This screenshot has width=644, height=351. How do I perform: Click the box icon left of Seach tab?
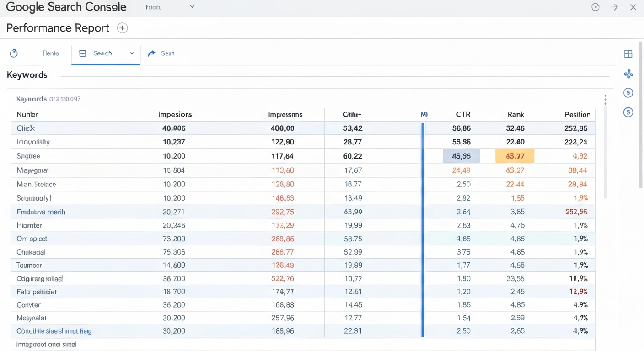tap(83, 53)
